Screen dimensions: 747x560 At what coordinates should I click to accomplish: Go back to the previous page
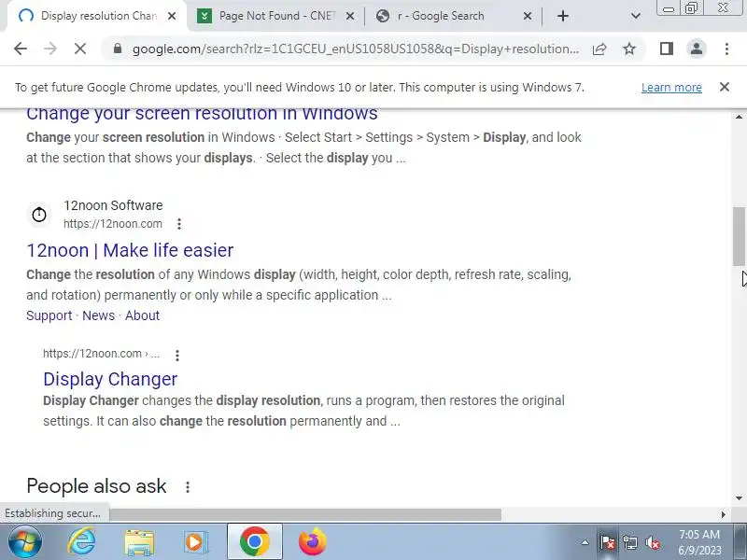point(21,49)
